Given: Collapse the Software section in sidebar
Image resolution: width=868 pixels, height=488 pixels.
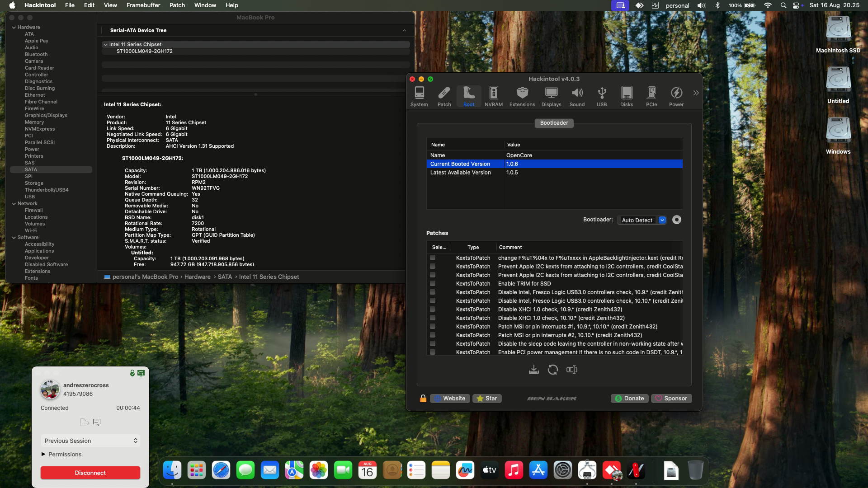Looking at the screenshot, I should click(14, 237).
